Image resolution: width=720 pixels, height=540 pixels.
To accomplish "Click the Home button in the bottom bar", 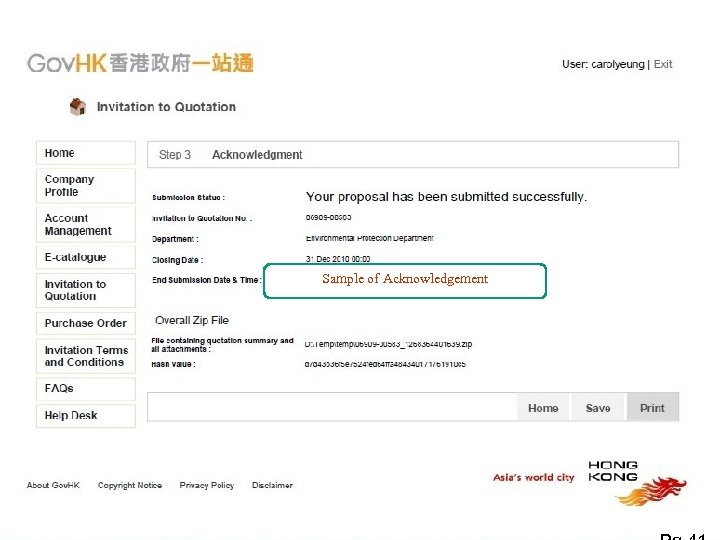I will (543, 407).
